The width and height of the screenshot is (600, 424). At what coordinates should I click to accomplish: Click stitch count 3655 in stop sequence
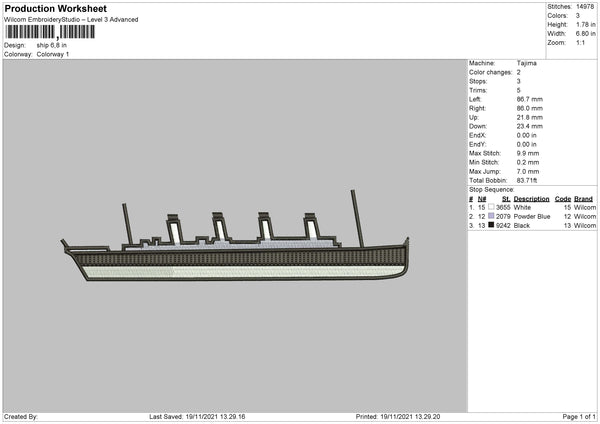[x=503, y=207]
